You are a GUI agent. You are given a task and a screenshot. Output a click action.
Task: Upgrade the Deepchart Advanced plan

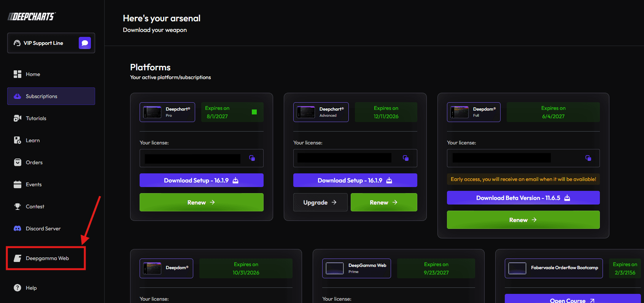pos(320,202)
